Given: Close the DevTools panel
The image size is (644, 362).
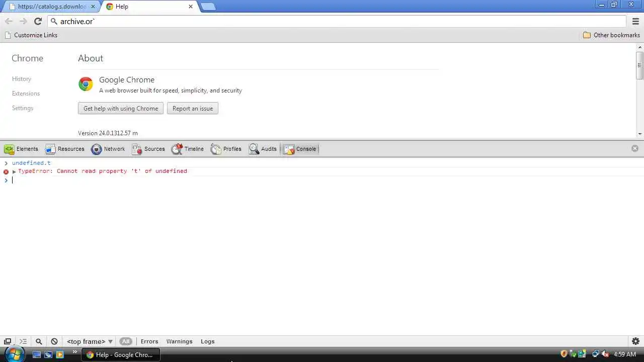Looking at the screenshot, I should pyautogui.click(x=635, y=148).
